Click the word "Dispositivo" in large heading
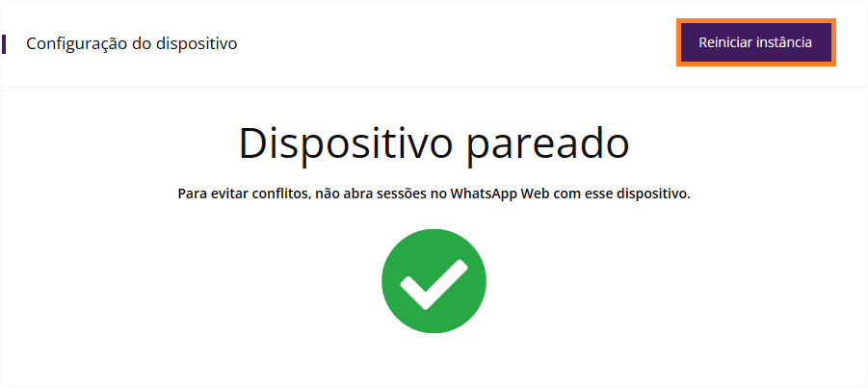Viewport: 868px width, 388px height. [345, 143]
